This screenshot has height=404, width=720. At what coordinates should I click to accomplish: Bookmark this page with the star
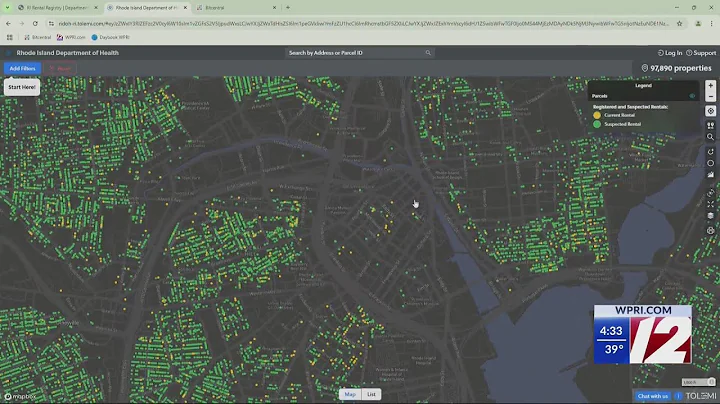(679, 23)
